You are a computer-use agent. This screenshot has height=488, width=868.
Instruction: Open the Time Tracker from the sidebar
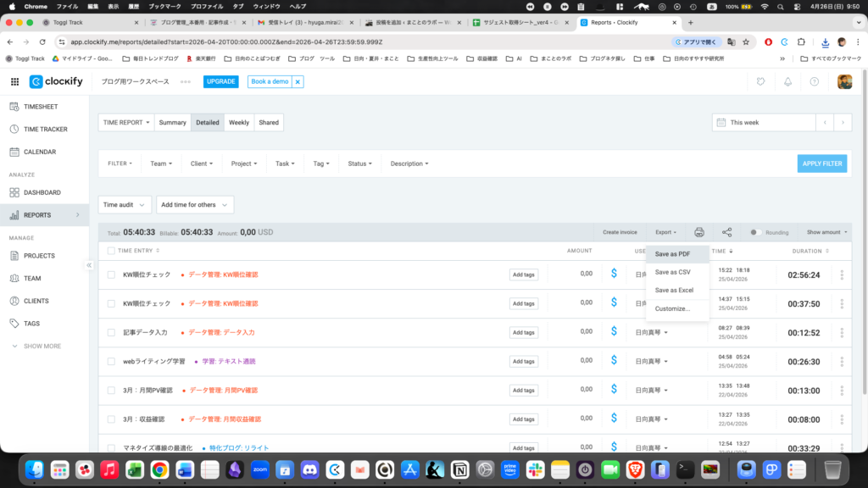39,129
